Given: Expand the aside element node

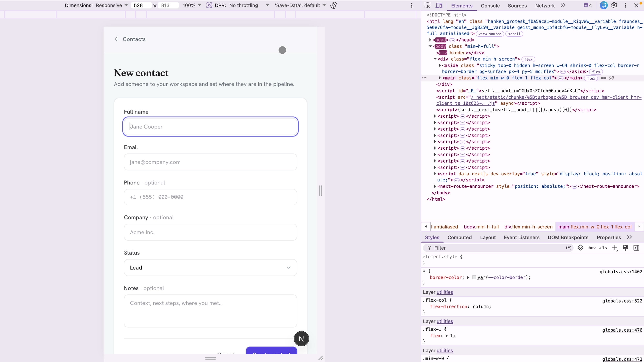Looking at the screenshot, I should click(x=440, y=65).
